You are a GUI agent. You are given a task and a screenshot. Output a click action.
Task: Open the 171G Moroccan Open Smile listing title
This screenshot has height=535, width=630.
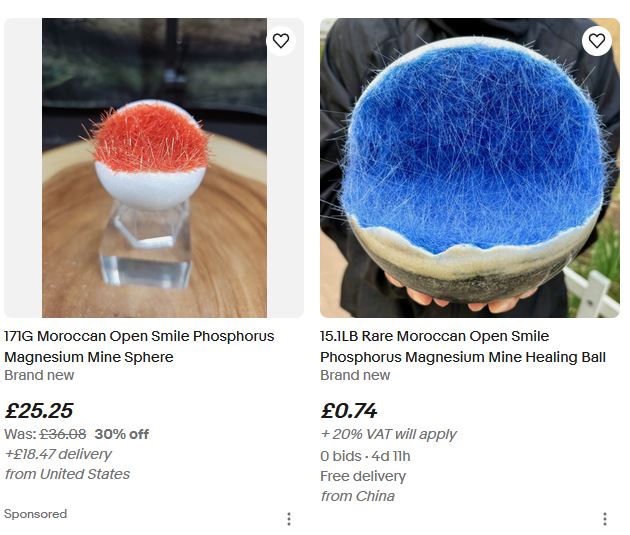[x=139, y=346]
